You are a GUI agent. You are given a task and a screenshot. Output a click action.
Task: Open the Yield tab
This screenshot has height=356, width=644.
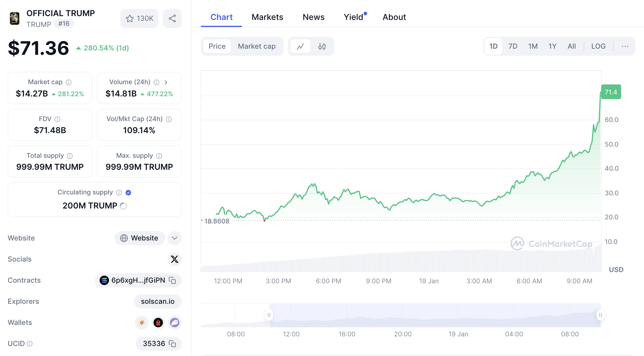[354, 17]
